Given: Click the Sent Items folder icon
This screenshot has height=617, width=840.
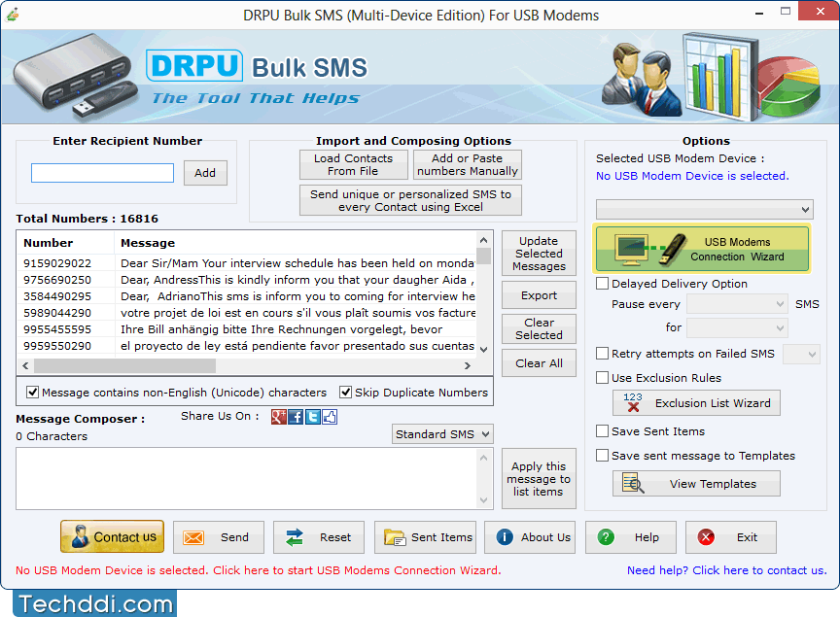Looking at the screenshot, I should [395, 537].
